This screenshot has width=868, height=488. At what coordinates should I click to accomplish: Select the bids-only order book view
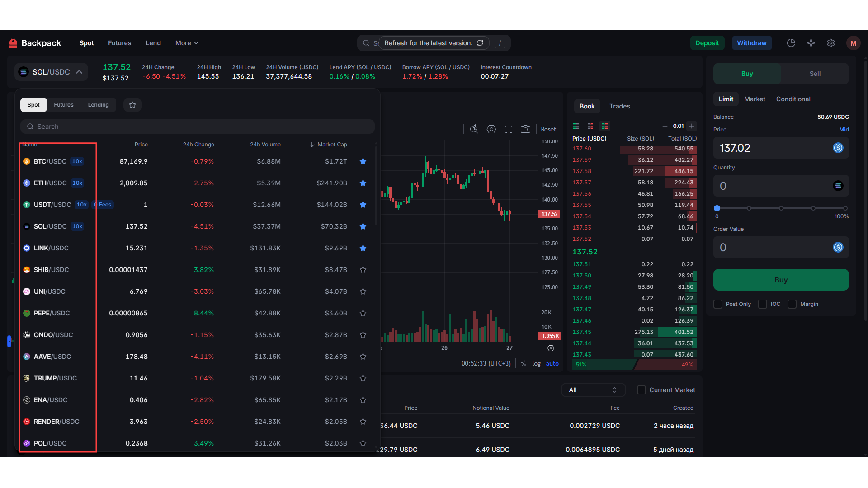[576, 126]
